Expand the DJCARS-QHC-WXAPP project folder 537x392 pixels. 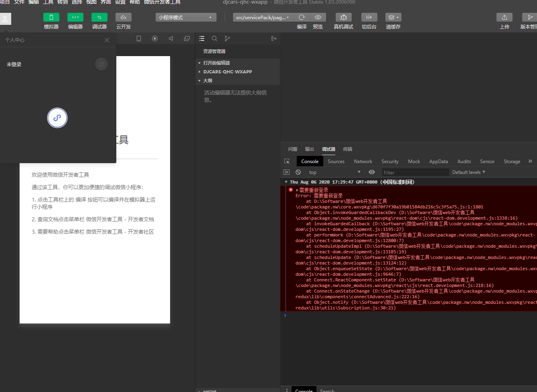237,72
